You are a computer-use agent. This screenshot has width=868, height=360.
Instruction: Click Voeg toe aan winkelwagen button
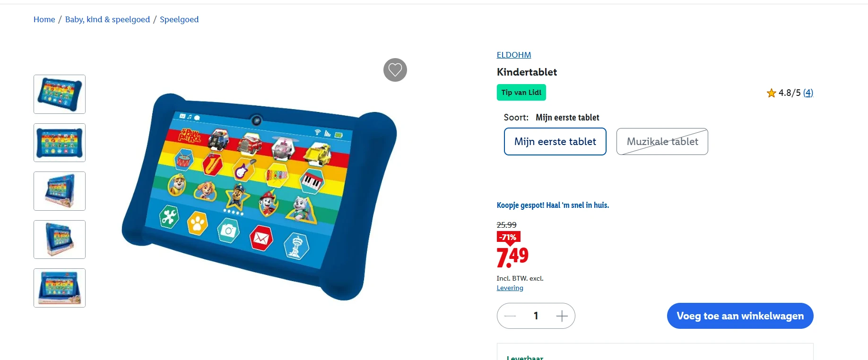coord(740,316)
